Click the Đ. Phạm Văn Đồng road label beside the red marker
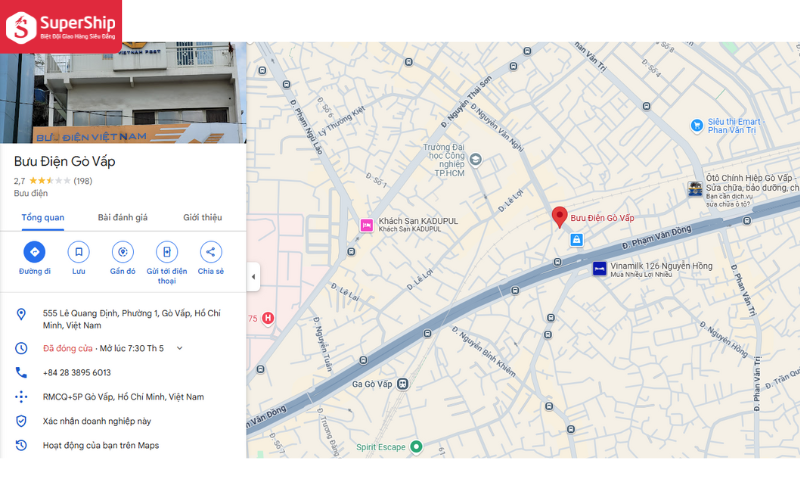 656,237
